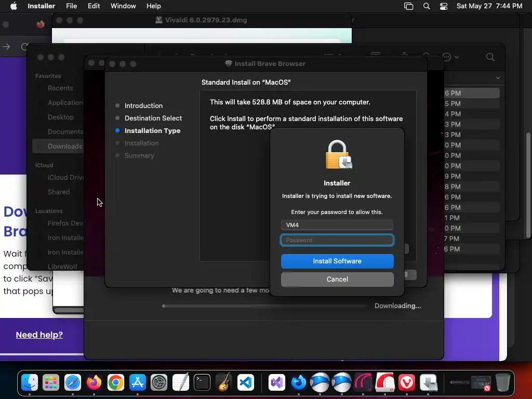
Task: Follow the Need help? link
Action: [39, 335]
